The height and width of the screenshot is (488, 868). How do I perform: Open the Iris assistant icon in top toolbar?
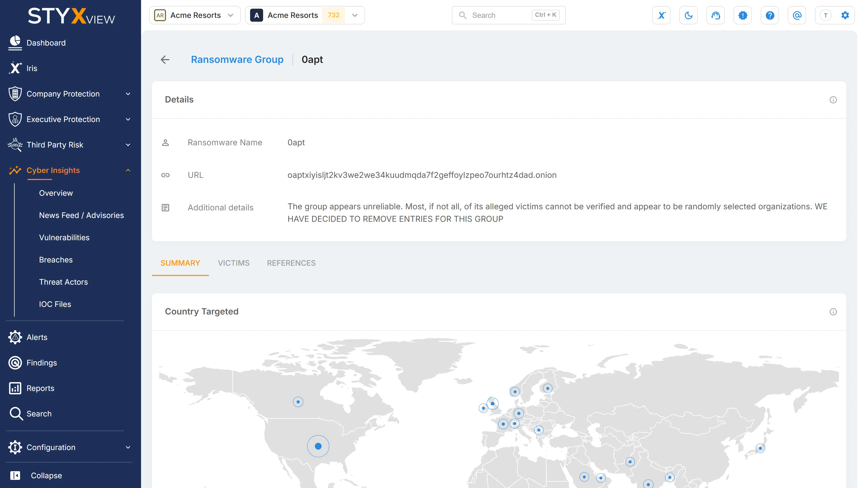click(661, 15)
